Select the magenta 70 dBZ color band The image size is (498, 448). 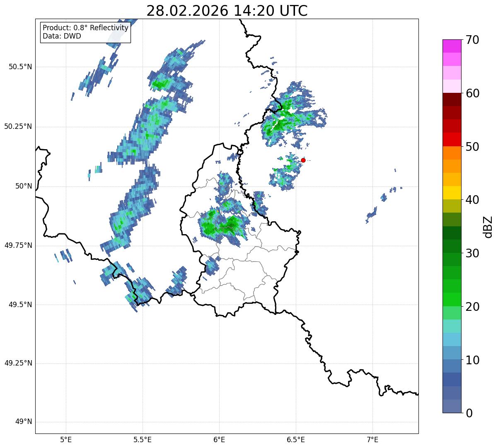click(452, 46)
